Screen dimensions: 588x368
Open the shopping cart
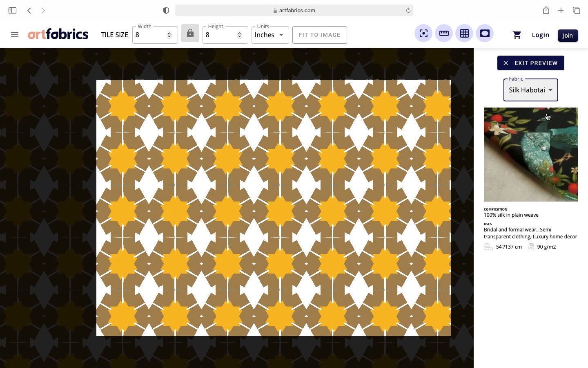coord(517,35)
